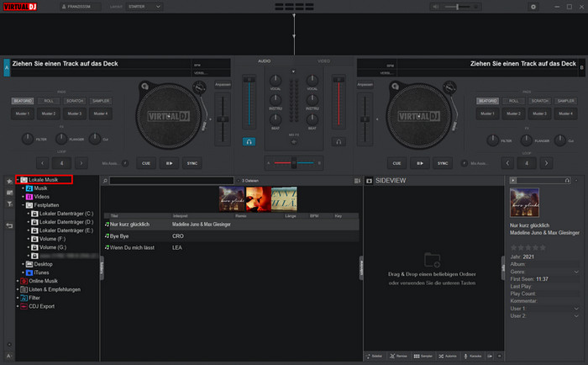This screenshot has width=588, height=365.
Task: Toggle deck B headphone cue button
Action: tap(339, 141)
